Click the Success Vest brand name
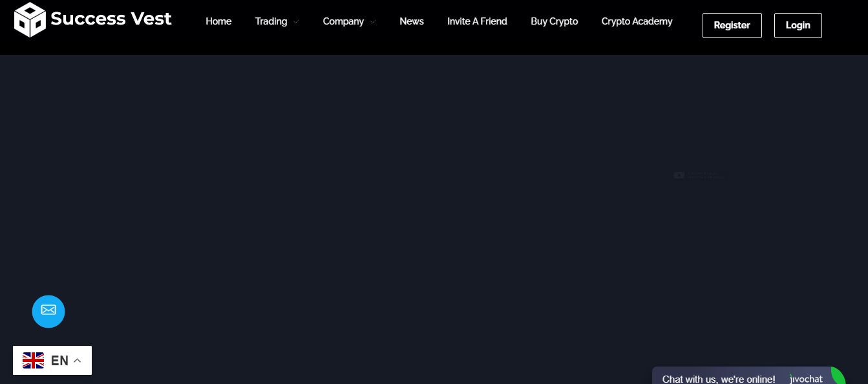868x384 pixels. (x=111, y=19)
